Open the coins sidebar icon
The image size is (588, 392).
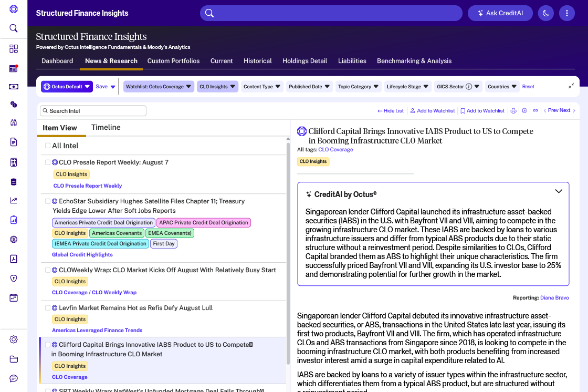[x=14, y=105]
